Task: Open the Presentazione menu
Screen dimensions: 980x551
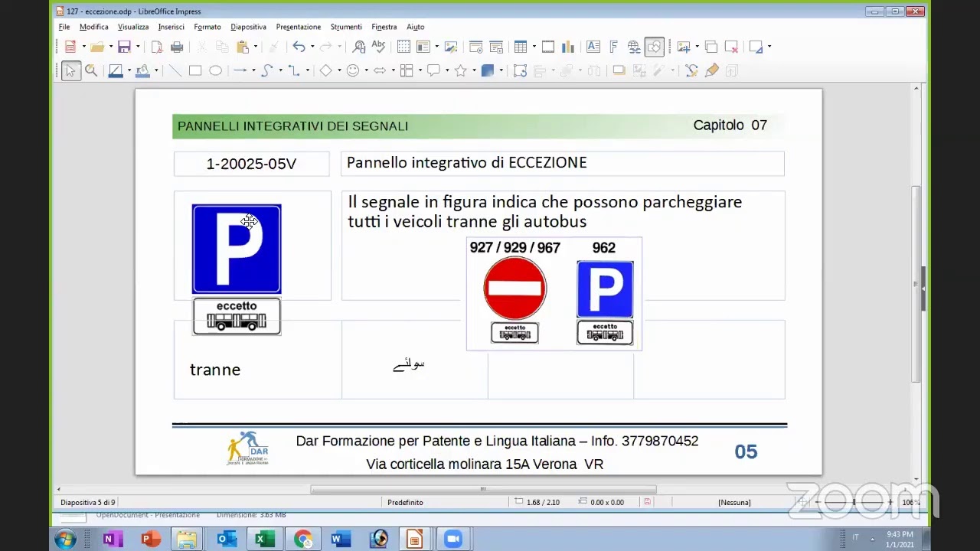Action: point(299,27)
